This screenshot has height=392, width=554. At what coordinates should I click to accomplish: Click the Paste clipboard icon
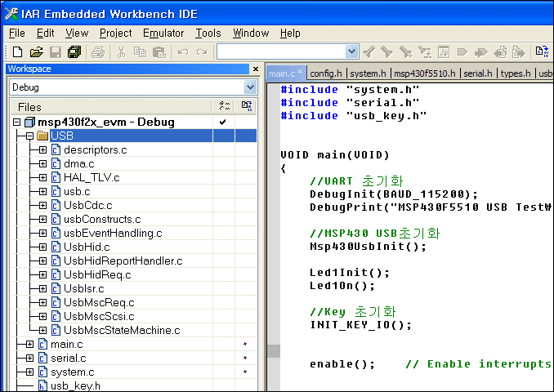(x=159, y=52)
